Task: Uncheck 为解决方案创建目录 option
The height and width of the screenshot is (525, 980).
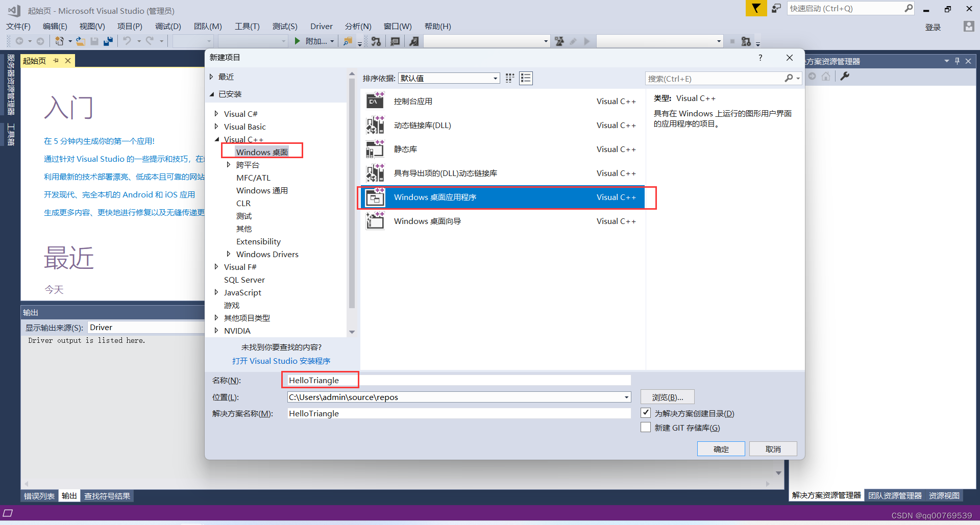Action: (646, 413)
